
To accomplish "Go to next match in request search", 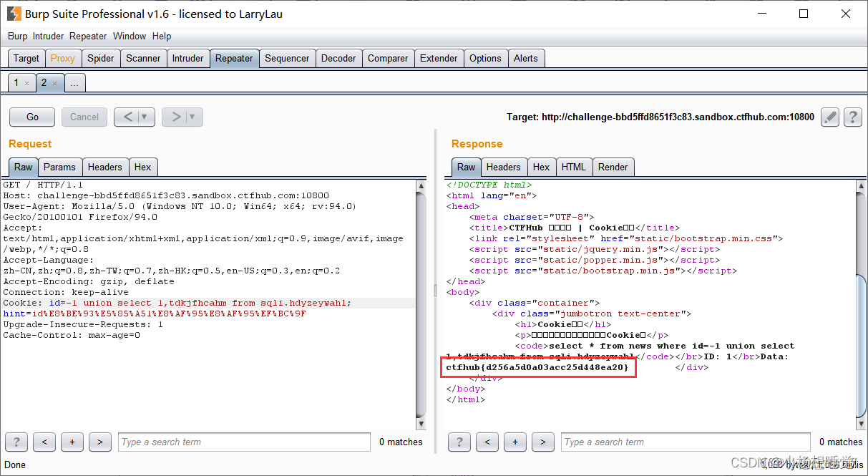I will point(99,442).
